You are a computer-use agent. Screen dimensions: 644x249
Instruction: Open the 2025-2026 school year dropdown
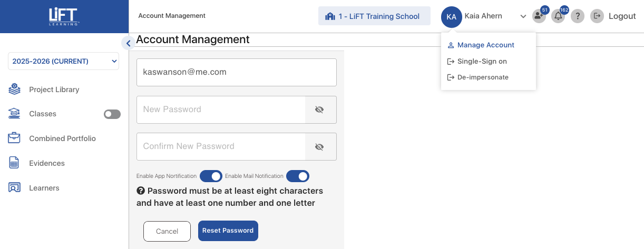click(x=63, y=61)
